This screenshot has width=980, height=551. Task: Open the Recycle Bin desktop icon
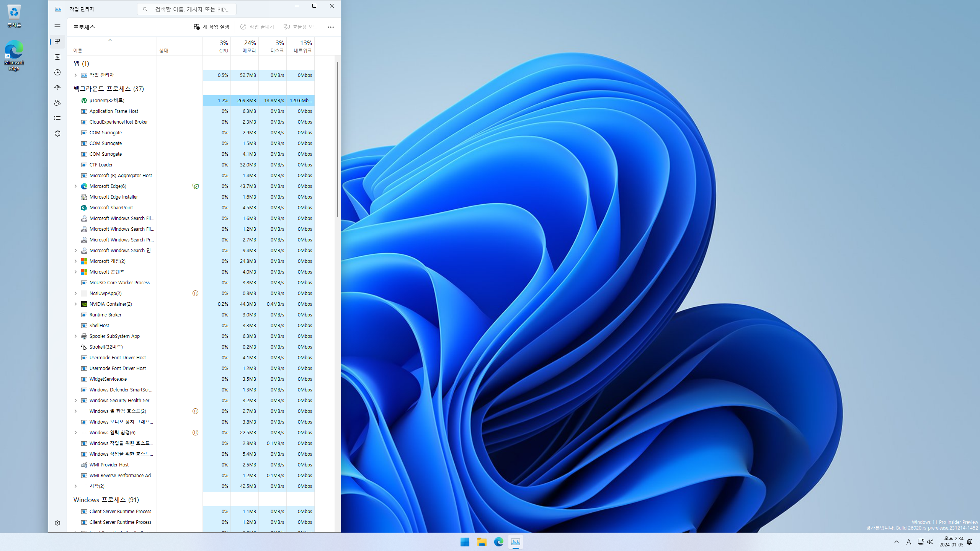(x=14, y=16)
